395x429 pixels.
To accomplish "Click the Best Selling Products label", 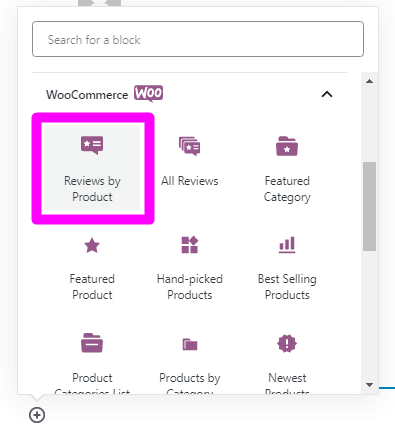I will click(x=287, y=287).
